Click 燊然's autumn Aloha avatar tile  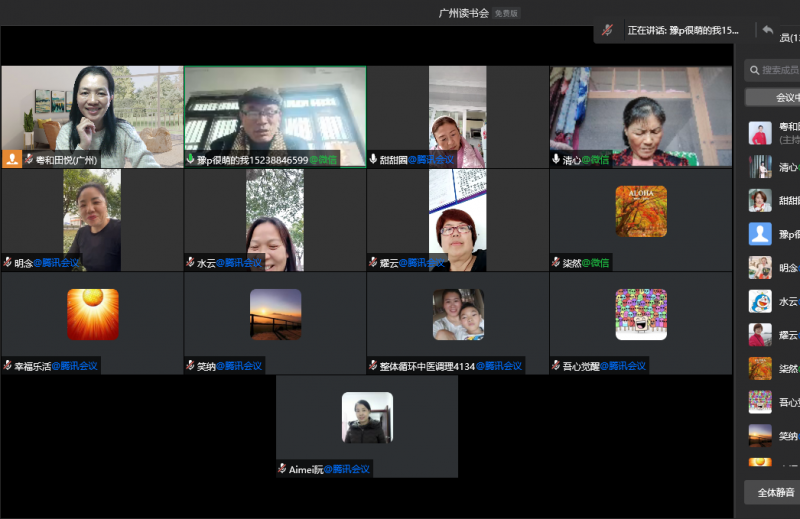pos(641,211)
